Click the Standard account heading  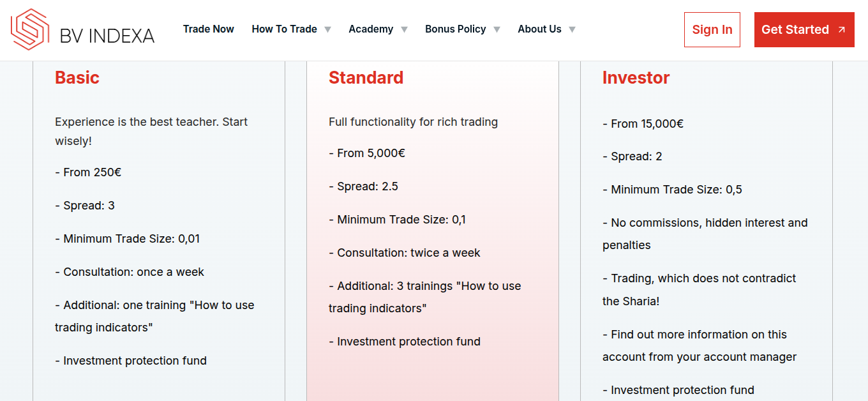click(x=366, y=78)
